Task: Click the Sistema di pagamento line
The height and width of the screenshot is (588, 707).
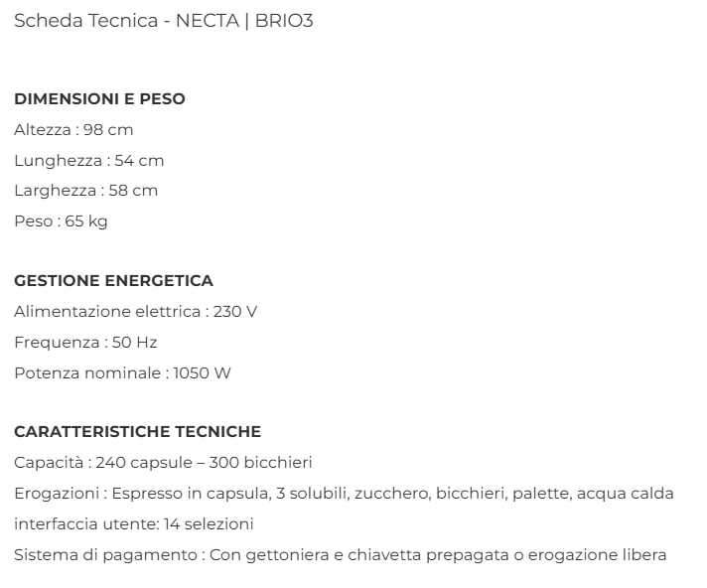Action: pyautogui.click(x=340, y=555)
